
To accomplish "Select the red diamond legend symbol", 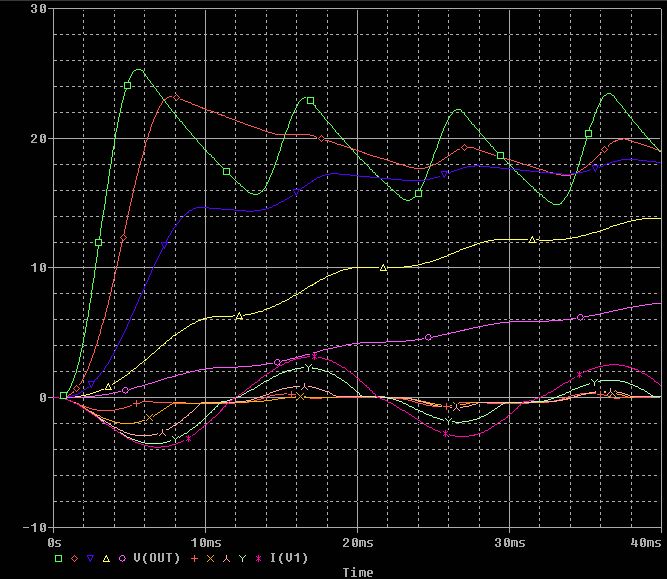I will 74,559.
